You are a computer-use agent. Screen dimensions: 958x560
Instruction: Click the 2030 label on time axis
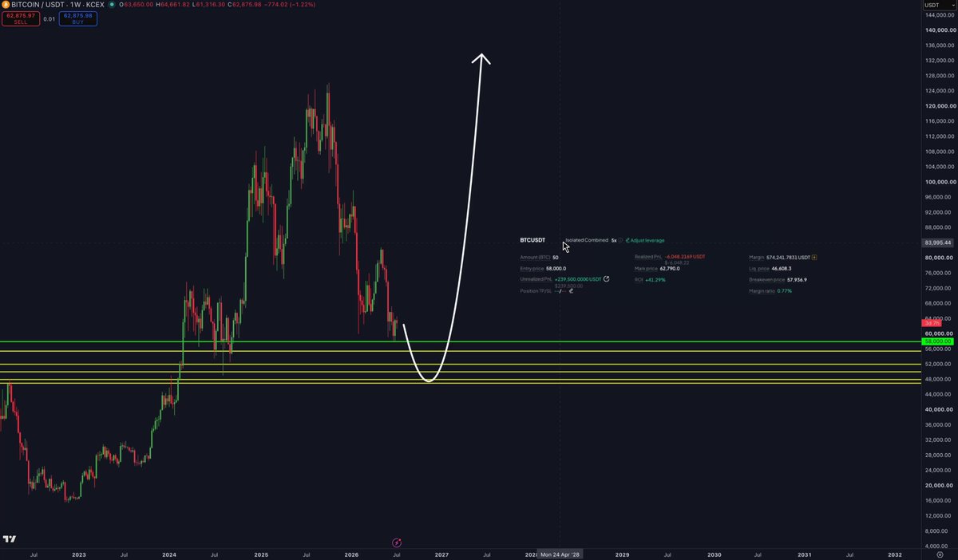pyautogui.click(x=714, y=554)
